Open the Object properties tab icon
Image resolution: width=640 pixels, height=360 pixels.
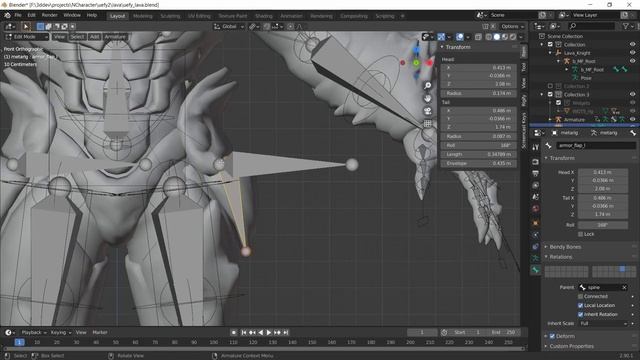pos(536,223)
